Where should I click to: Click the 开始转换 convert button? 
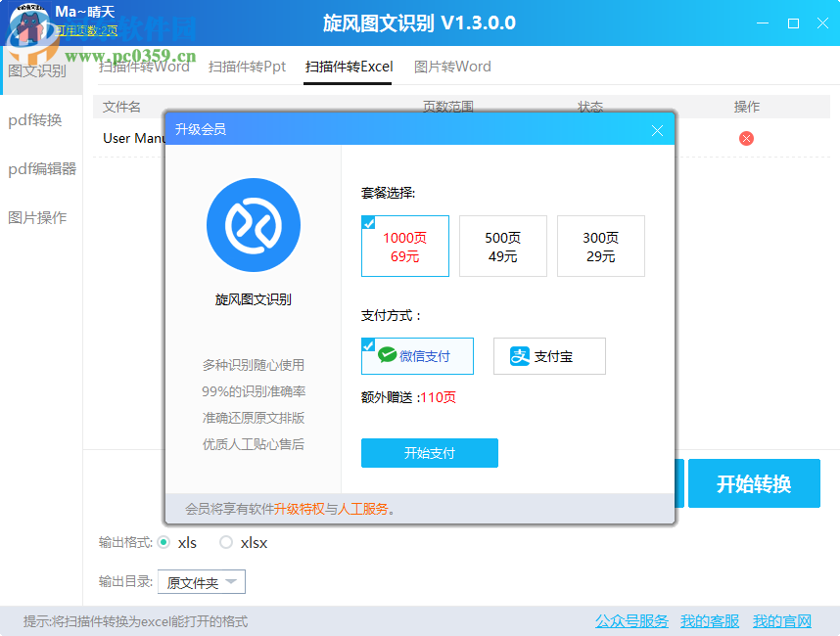pyautogui.click(x=754, y=482)
